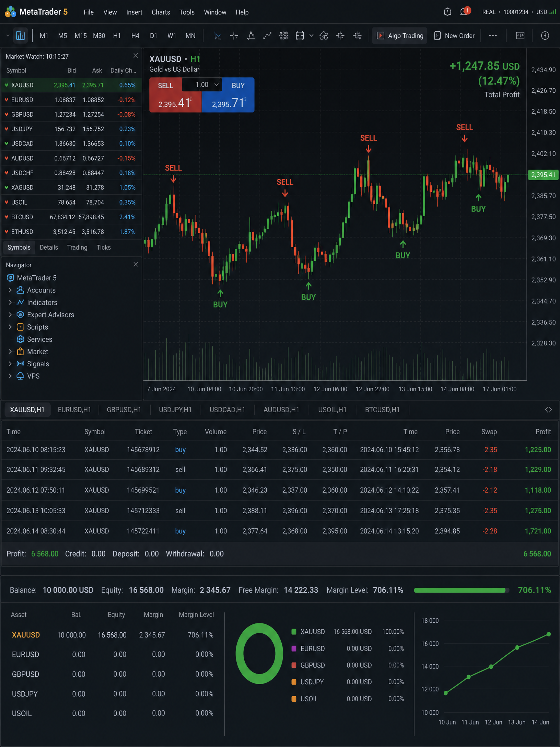Screen dimensions: 560x747
Task: Click the purple EURUSD legend swatch
Action: pos(294,648)
